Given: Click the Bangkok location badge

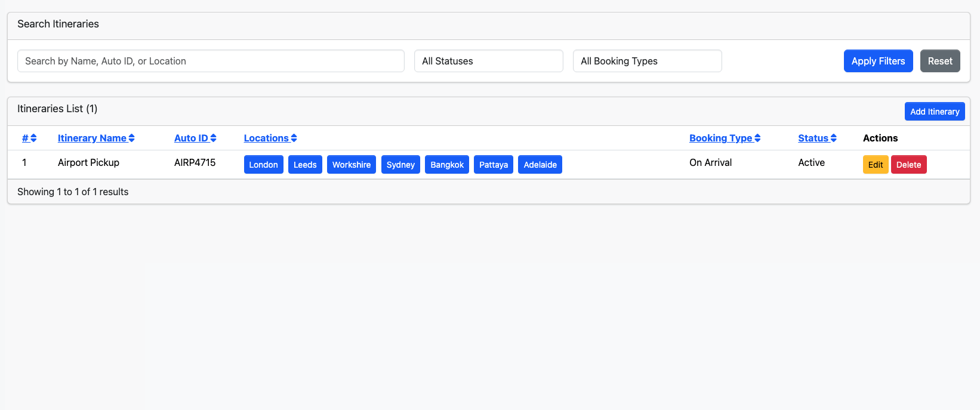Looking at the screenshot, I should pos(447,165).
